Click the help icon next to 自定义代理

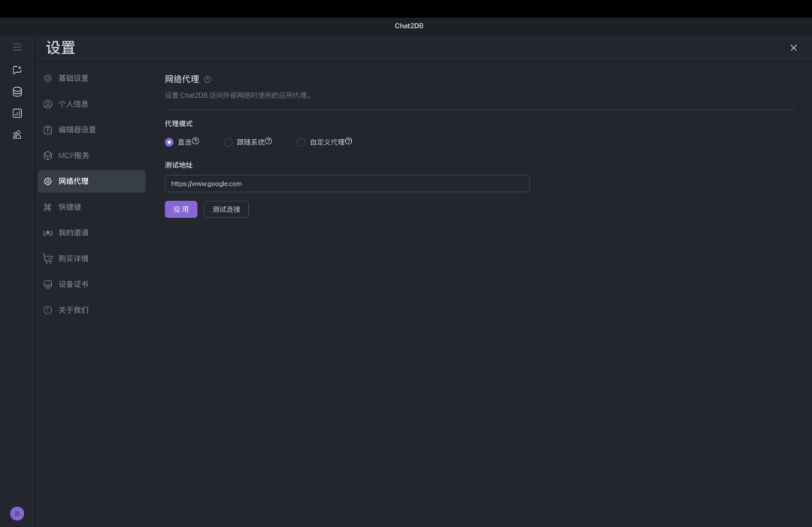pyautogui.click(x=349, y=141)
